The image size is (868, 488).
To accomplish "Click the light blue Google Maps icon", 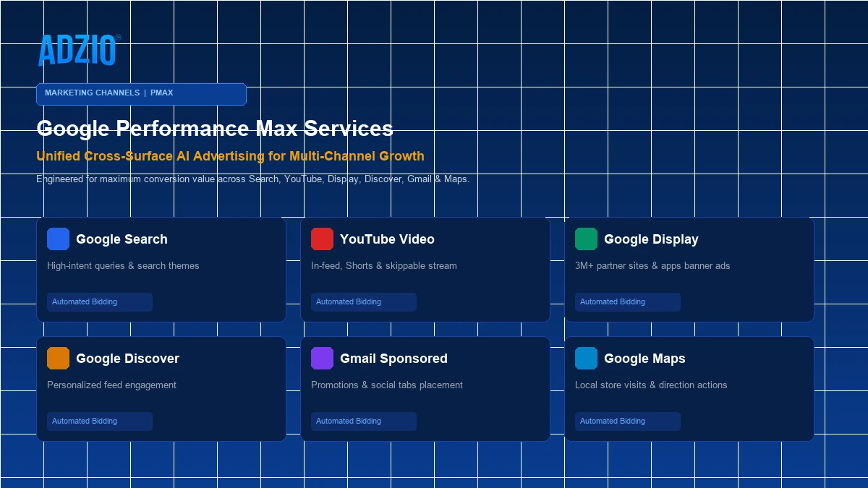I will point(586,358).
